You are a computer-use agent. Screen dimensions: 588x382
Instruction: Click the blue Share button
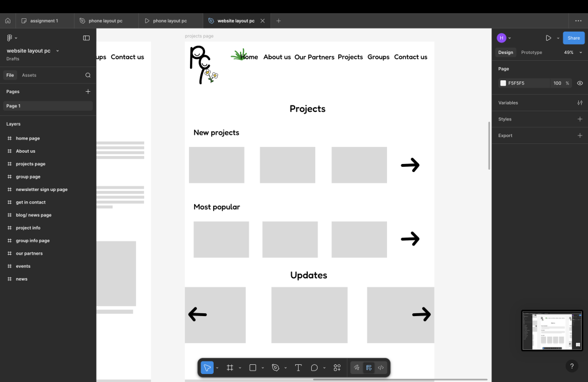point(573,38)
